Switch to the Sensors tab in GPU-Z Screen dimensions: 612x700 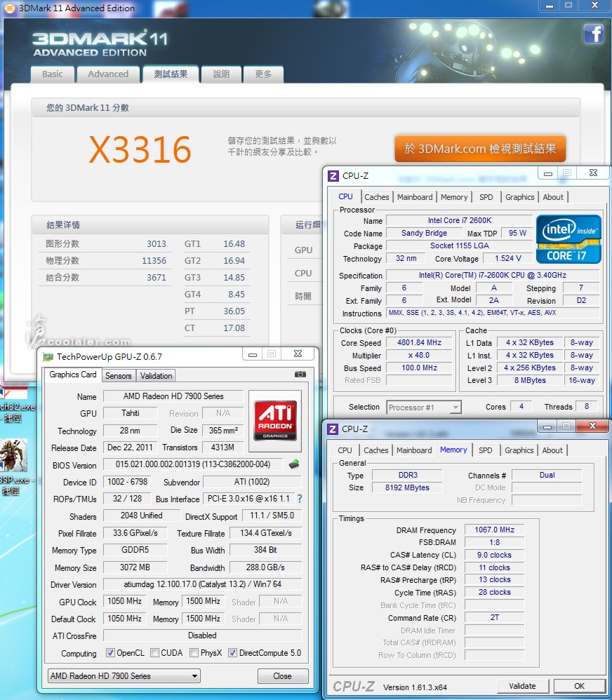[119, 376]
